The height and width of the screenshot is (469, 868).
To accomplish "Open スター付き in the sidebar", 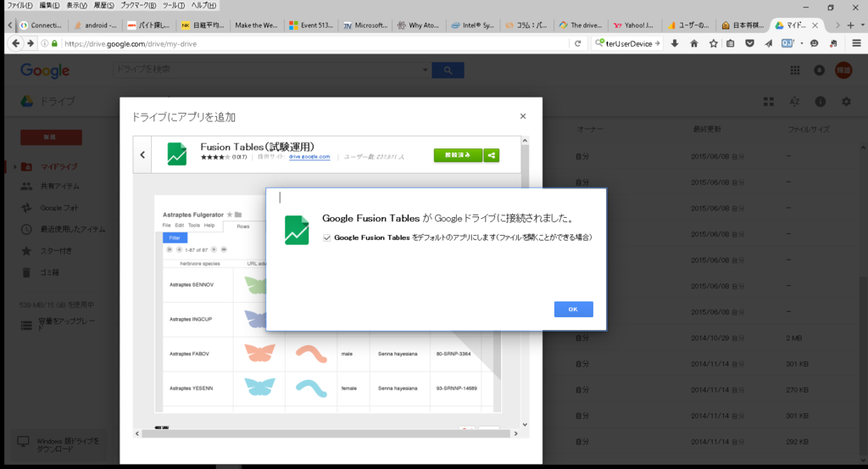I will click(56, 251).
